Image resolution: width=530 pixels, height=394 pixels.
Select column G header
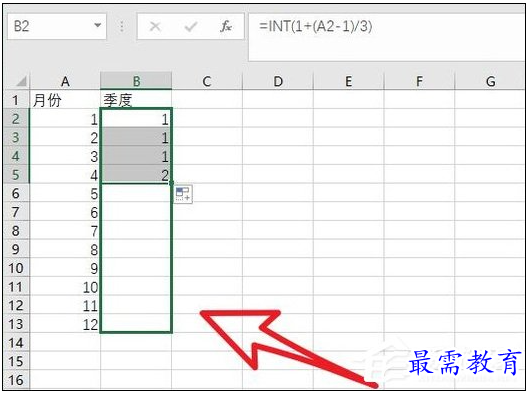coord(490,81)
